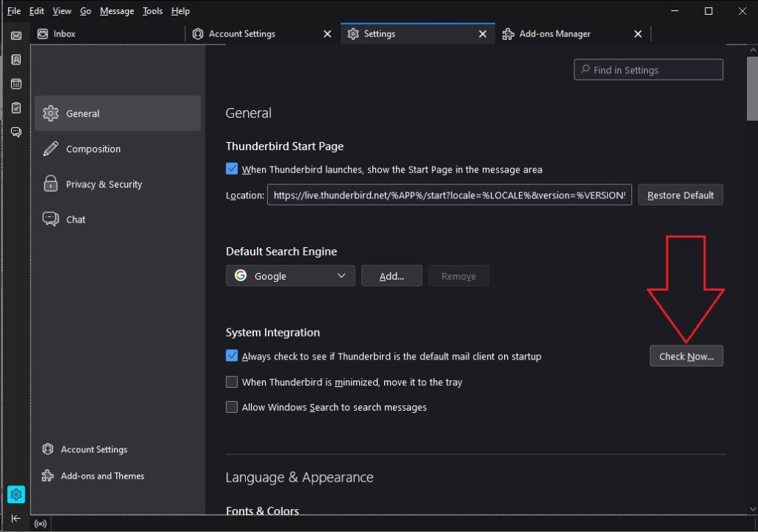This screenshot has width=758, height=532.
Task: Open Mail from the spaces toolbar
Action: tap(16, 36)
